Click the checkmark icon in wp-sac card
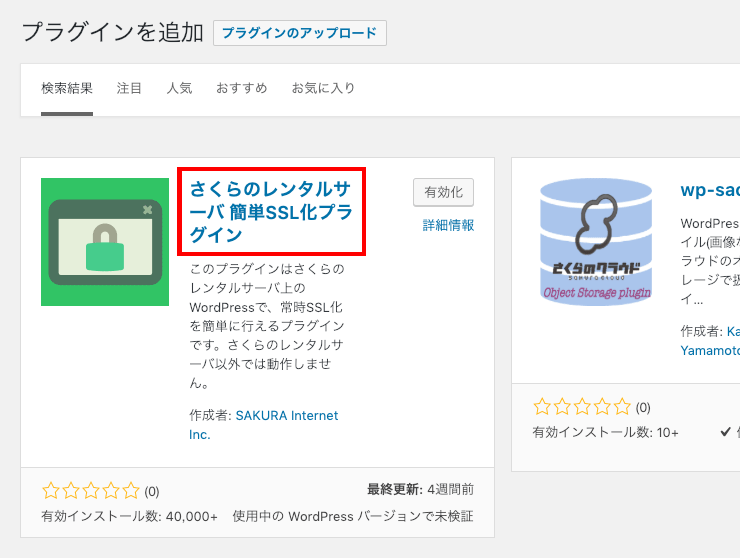This screenshot has height=558, width=740. [x=725, y=432]
